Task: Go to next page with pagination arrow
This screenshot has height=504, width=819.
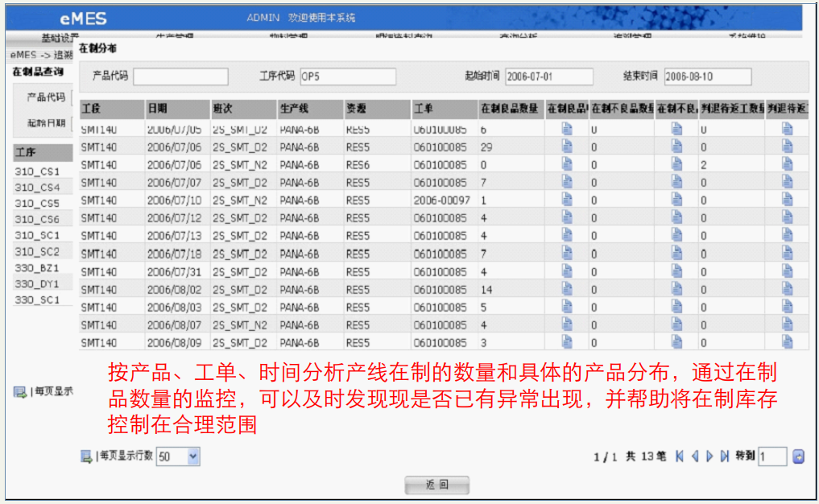Action: pos(709,456)
